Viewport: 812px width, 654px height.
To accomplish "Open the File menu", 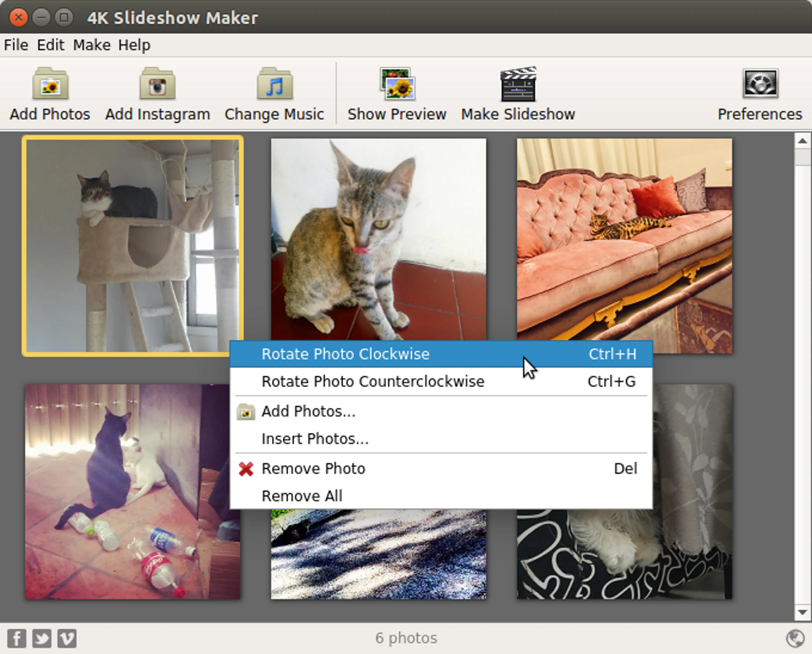I will 16,45.
